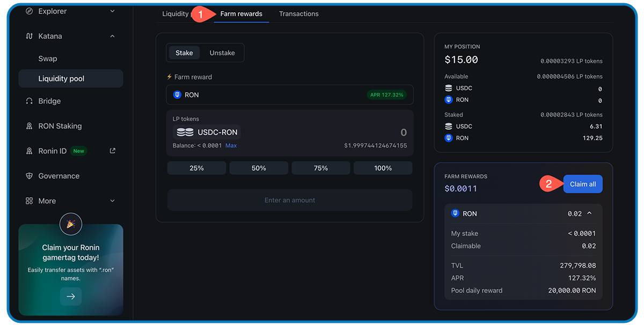Viewport: 644px width, 325px height.
Task: Click the MY POSITION heading
Action: coord(462,47)
